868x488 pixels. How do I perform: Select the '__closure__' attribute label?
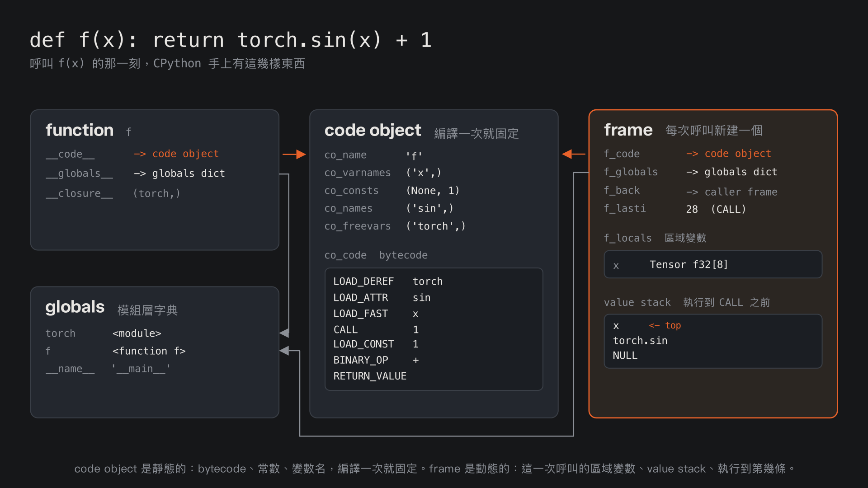click(79, 193)
